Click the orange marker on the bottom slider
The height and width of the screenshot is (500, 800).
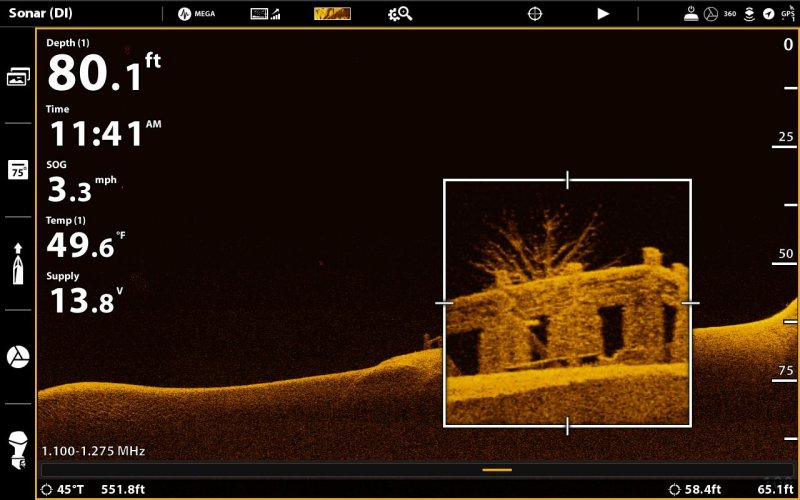tap(496, 469)
